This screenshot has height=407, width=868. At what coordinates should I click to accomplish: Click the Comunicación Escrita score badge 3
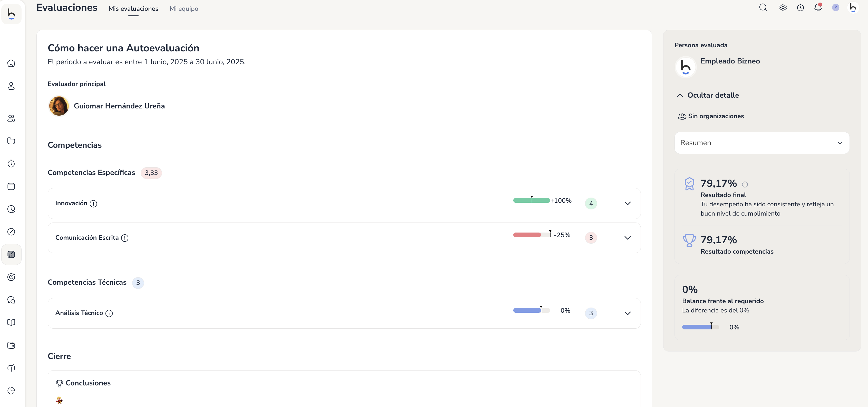591,238
